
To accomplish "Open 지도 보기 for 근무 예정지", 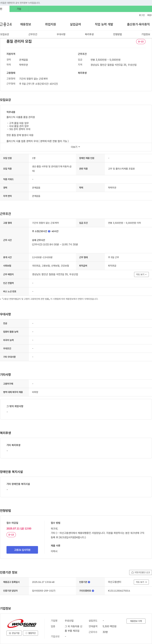I will point(142,274).
